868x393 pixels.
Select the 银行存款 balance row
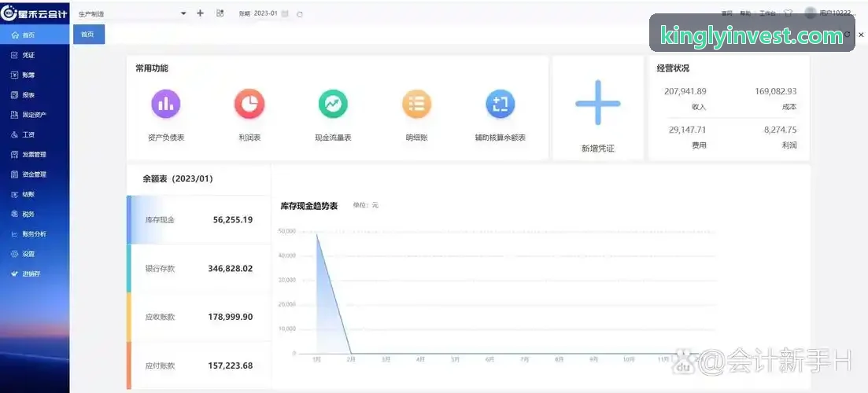point(199,269)
